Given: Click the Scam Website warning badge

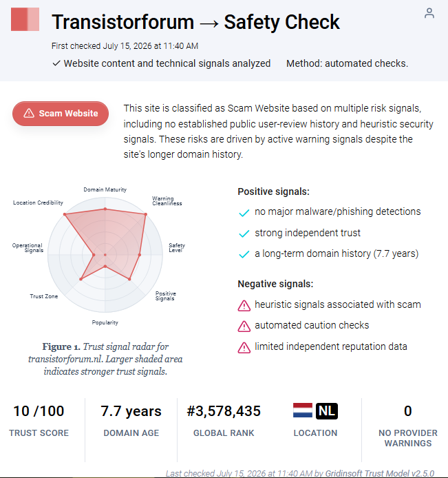Looking at the screenshot, I should 61,114.
